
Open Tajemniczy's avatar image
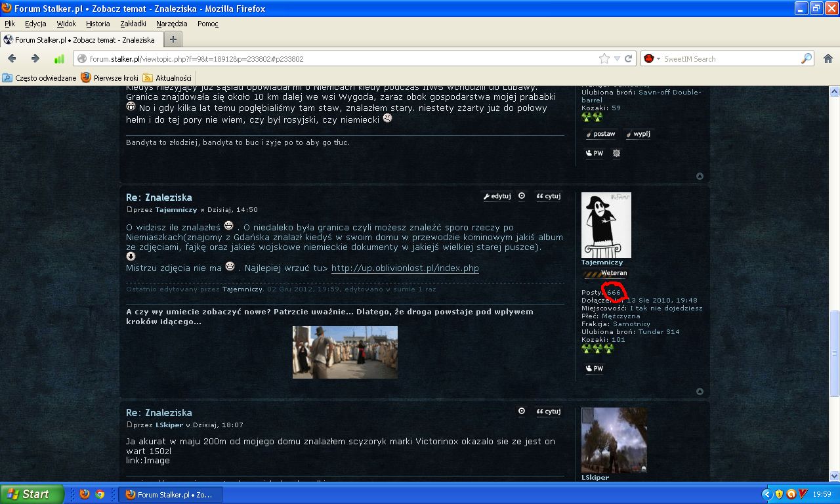(606, 225)
